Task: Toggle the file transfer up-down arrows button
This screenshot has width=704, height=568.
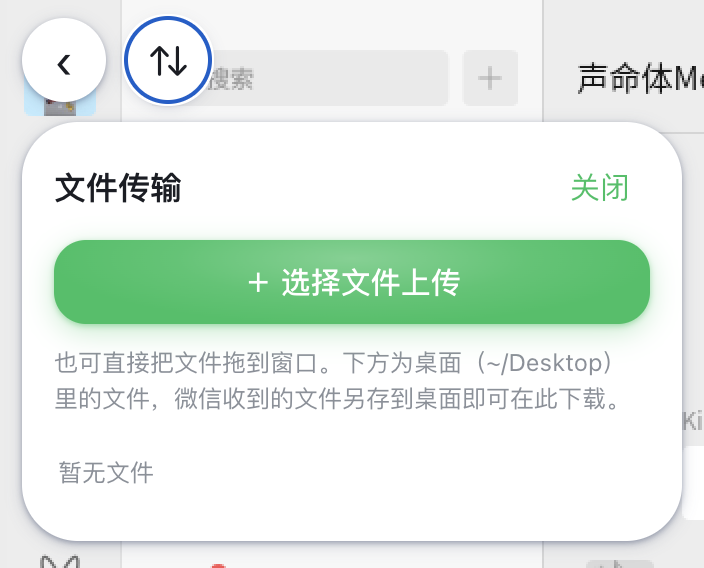Action: coord(168,60)
